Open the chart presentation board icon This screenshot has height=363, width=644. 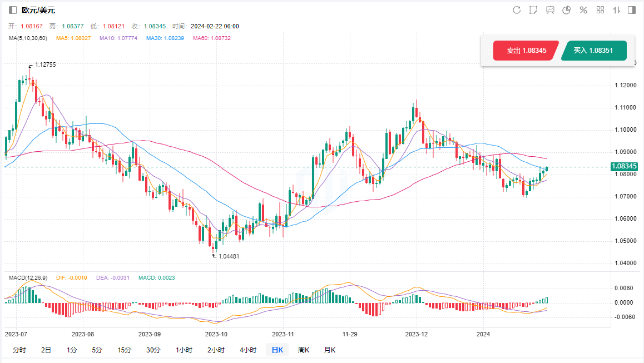[550, 10]
